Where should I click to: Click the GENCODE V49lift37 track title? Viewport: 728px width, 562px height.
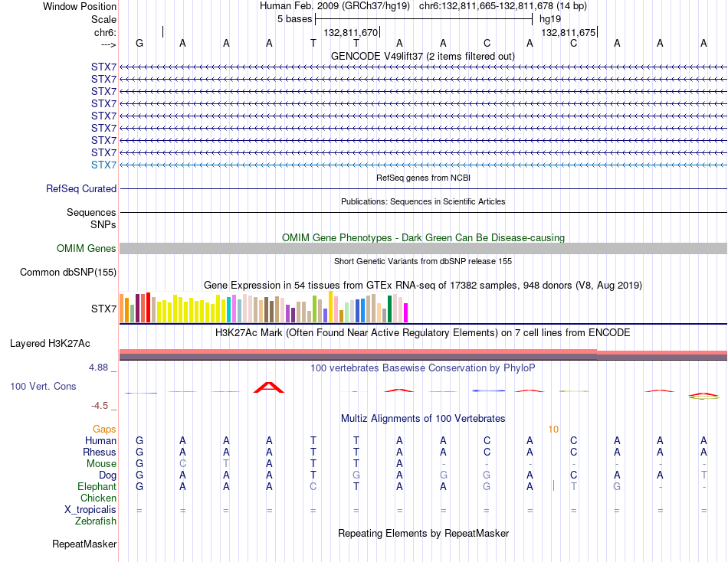tap(423, 56)
